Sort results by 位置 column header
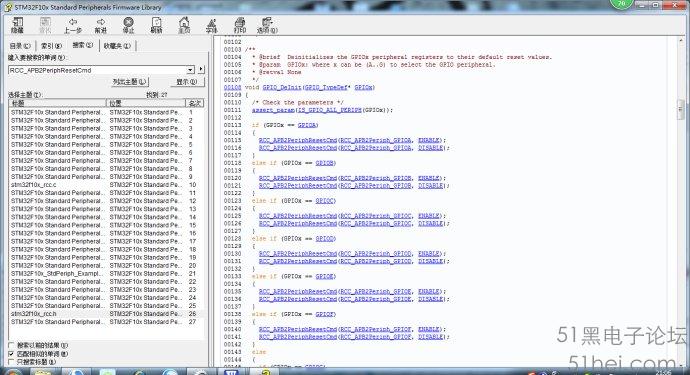Screen dimensions: 690x375 click(146, 103)
